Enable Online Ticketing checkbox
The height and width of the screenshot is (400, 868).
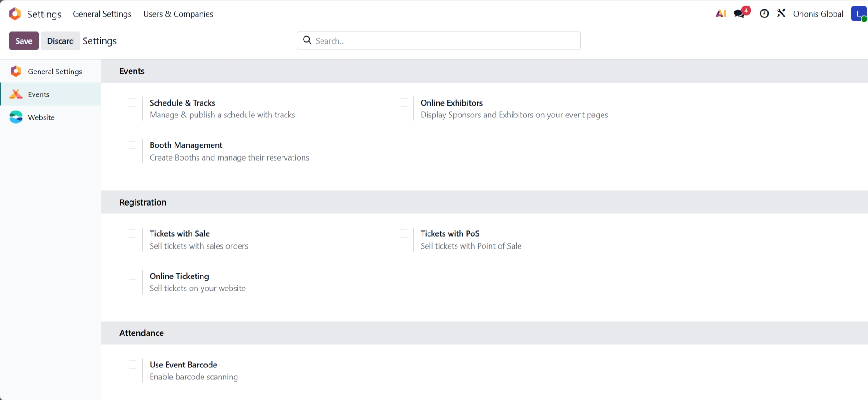pyautogui.click(x=133, y=276)
